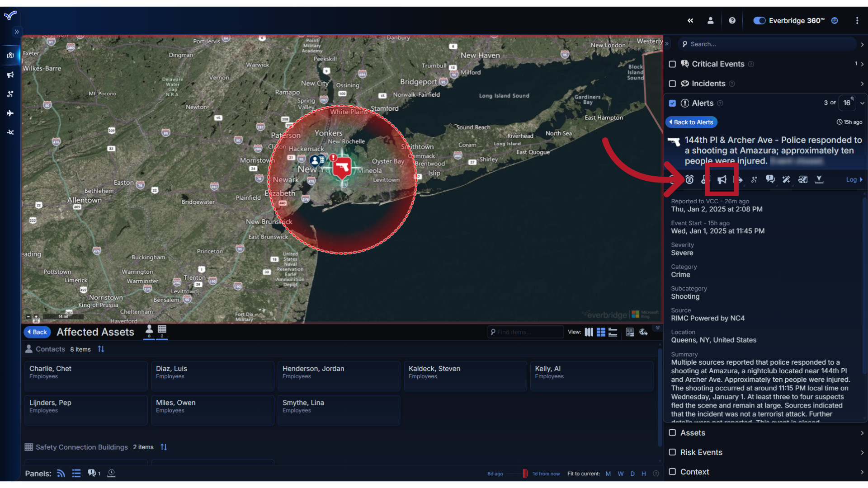The image size is (868, 488).
Task: Expand the Assets section arrow
Action: click(x=862, y=433)
